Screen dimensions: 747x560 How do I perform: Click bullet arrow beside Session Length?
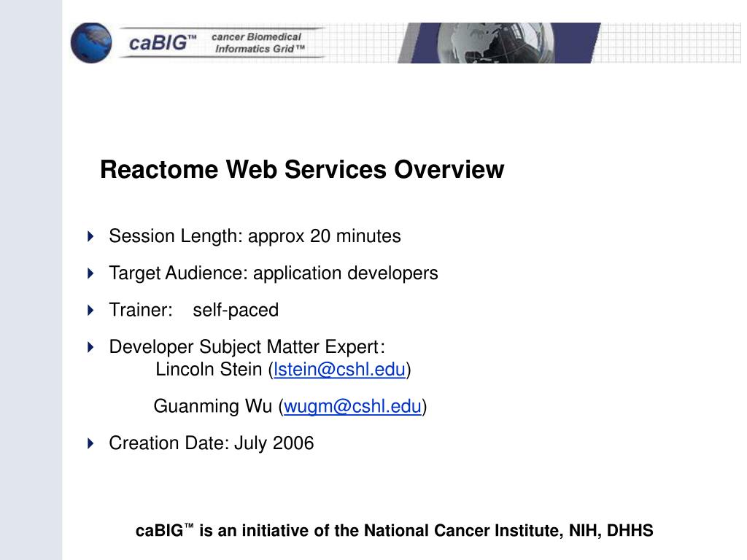tap(90, 236)
